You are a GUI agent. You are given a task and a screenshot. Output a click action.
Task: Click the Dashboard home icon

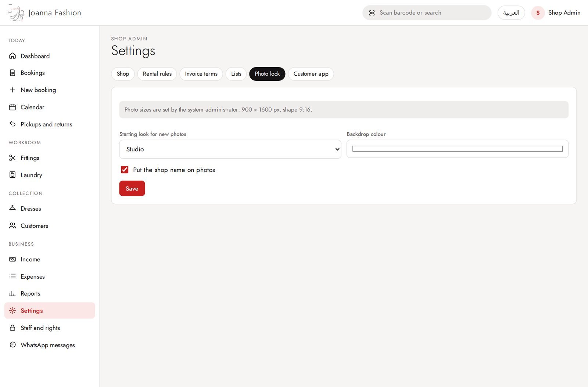[12, 56]
